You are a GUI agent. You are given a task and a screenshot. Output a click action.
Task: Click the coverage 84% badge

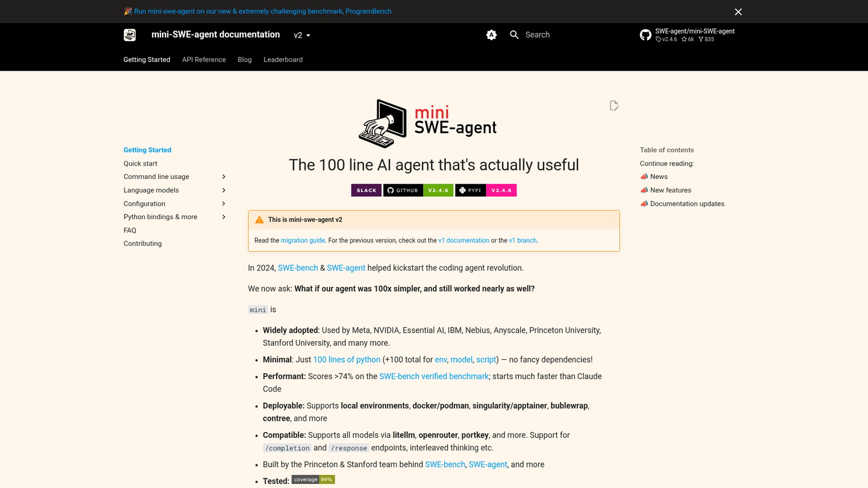coord(313,480)
